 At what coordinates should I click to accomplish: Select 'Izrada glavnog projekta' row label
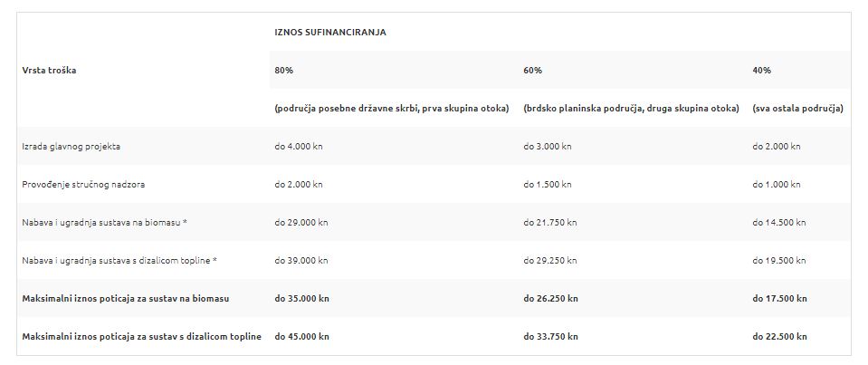pyautogui.click(x=71, y=147)
